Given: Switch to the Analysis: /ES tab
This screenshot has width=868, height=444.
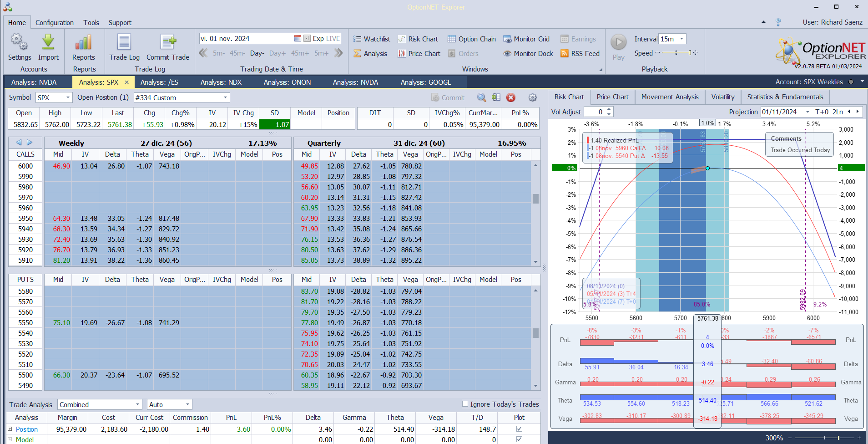Looking at the screenshot, I should tap(159, 82).
